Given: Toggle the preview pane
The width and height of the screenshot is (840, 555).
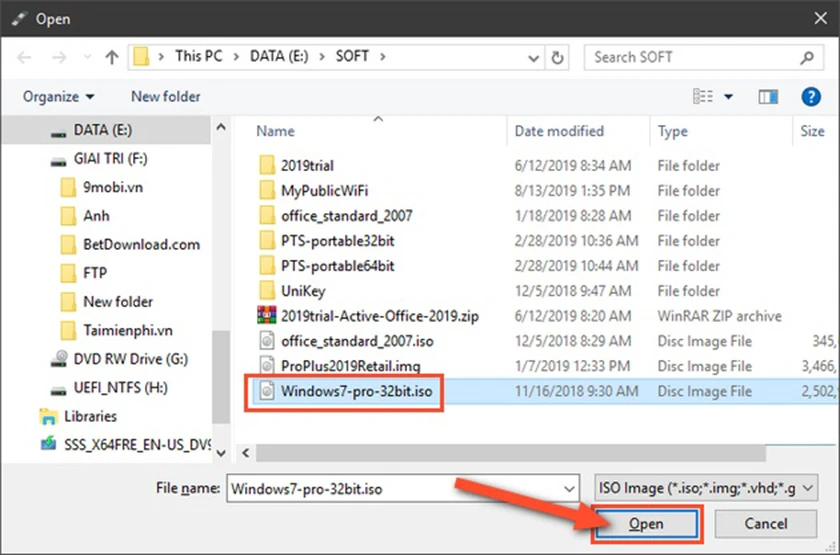Looking at the screenshot, I should (768, 97).
